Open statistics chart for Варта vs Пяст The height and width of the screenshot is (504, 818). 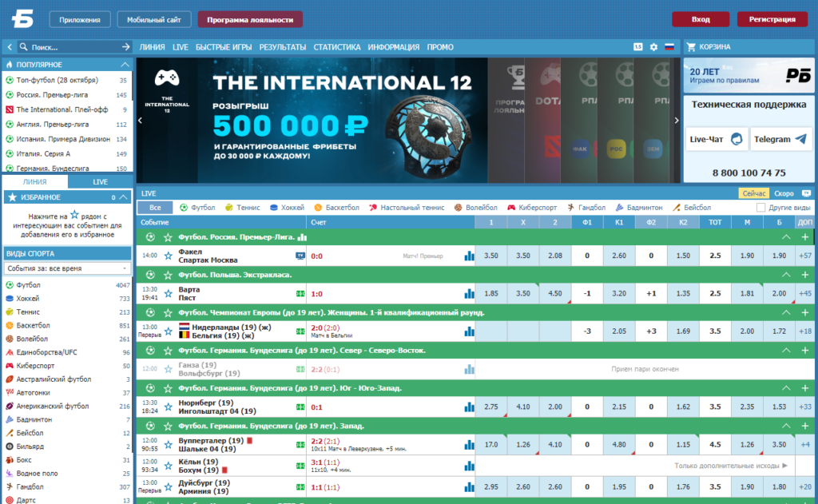(x=470, y=294)
